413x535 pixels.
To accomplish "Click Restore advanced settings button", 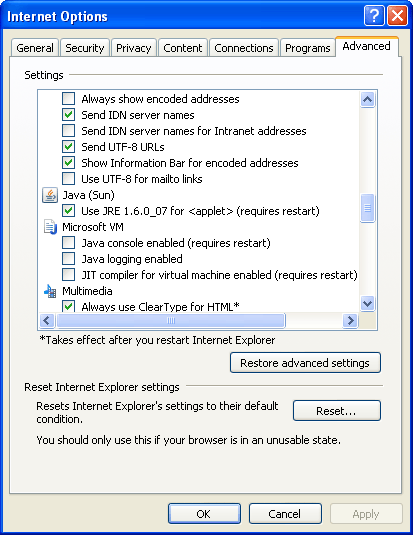I will tap(305, 363).
